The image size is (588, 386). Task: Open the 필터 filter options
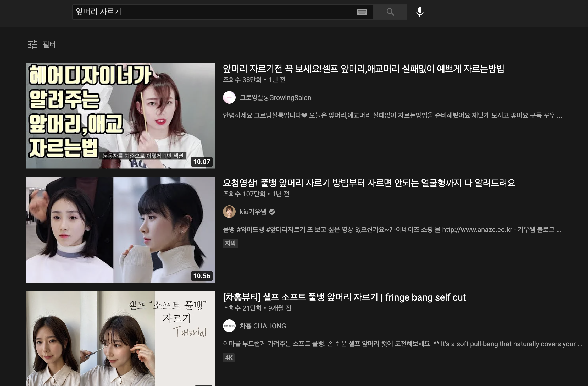49,45
